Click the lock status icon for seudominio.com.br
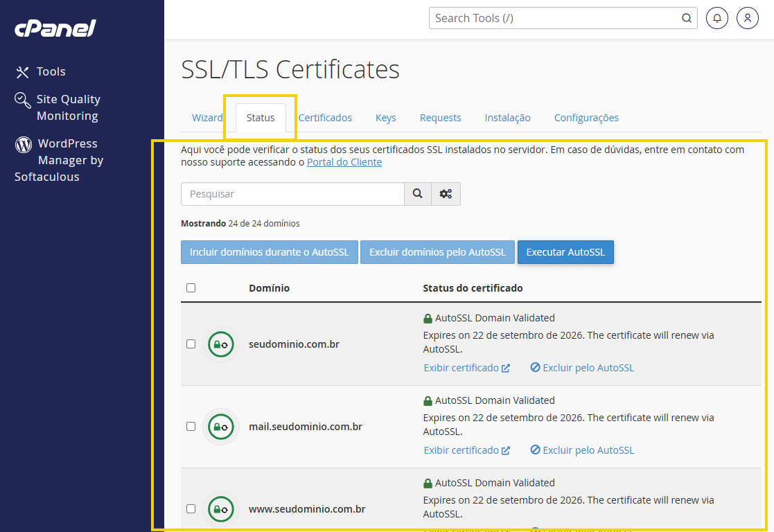 coord(220,344)
